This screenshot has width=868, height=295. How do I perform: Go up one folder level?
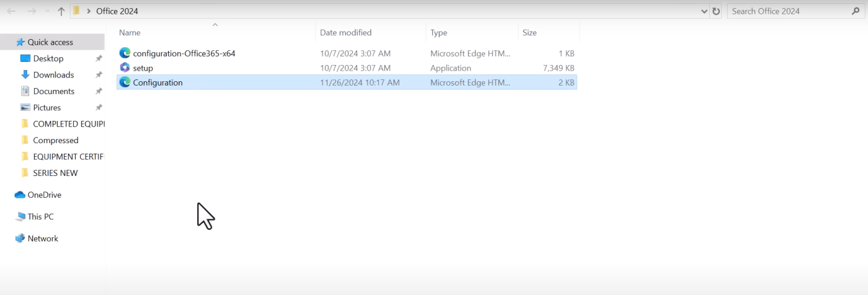click(61, 11)
